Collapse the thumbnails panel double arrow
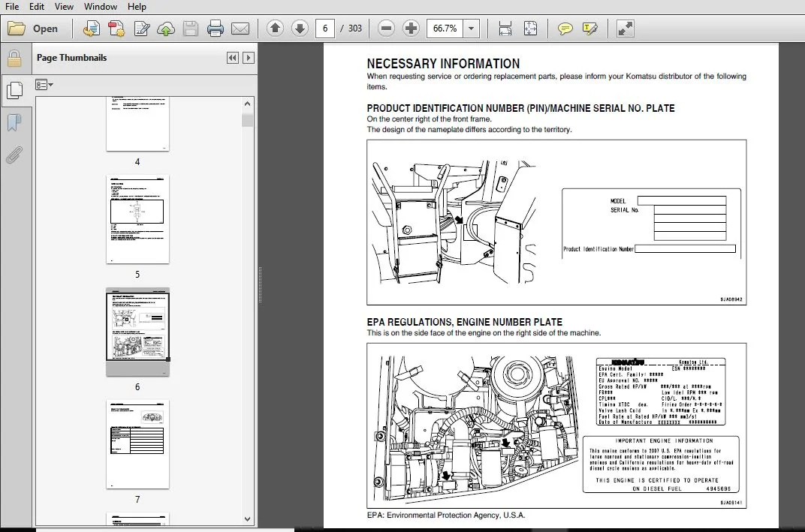 (233, 58)
